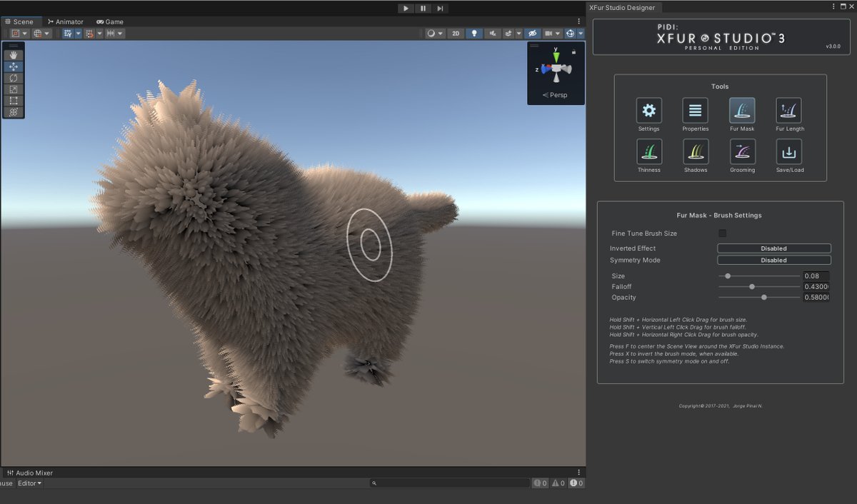Open scene effects dropdown arrow
Image resolution: width=857 pixels, height=504 pixels.
(x=519, y=34)
